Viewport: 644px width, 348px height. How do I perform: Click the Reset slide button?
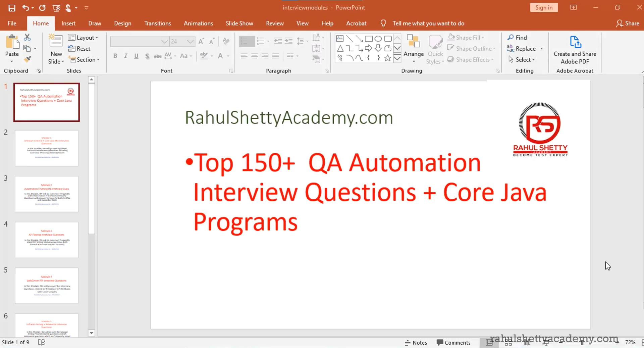coord(79,49)
